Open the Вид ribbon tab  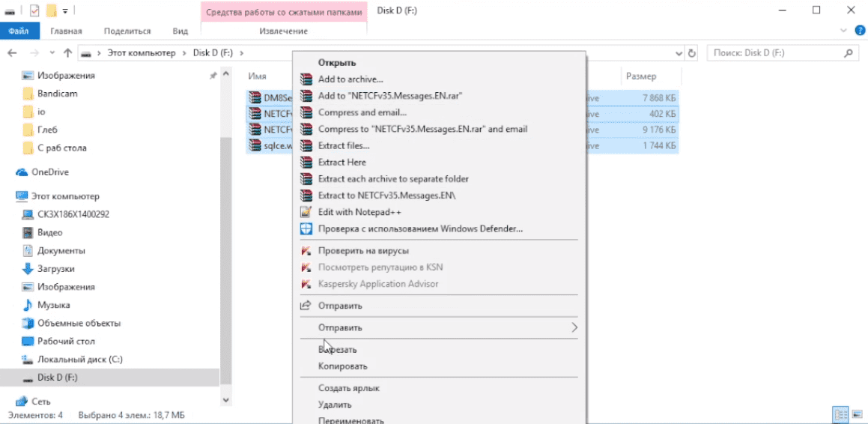[180, 31]
